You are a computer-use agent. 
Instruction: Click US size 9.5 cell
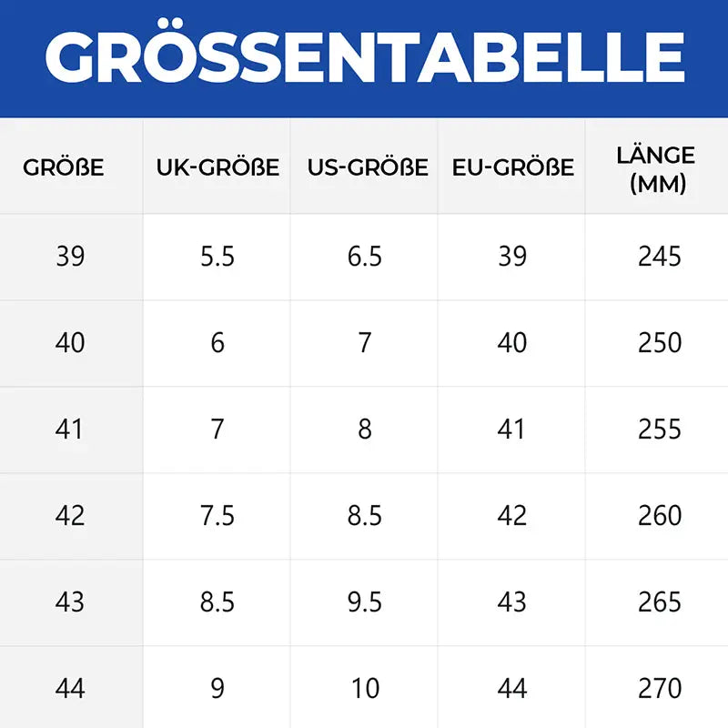tap(365, 602)
